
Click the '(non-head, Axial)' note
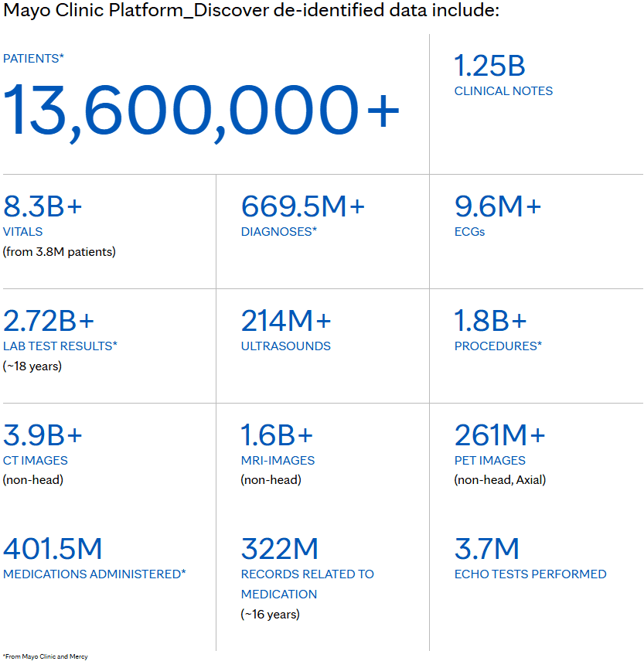click(500, 480)
